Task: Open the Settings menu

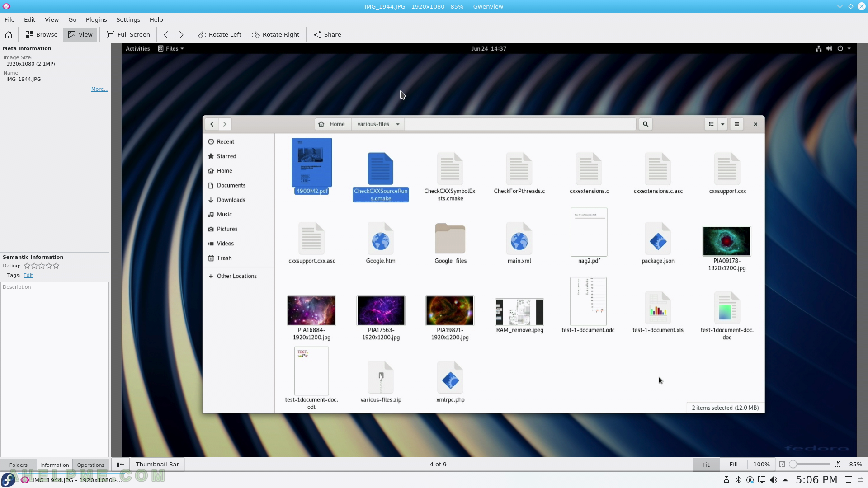Action: (128, 20)
